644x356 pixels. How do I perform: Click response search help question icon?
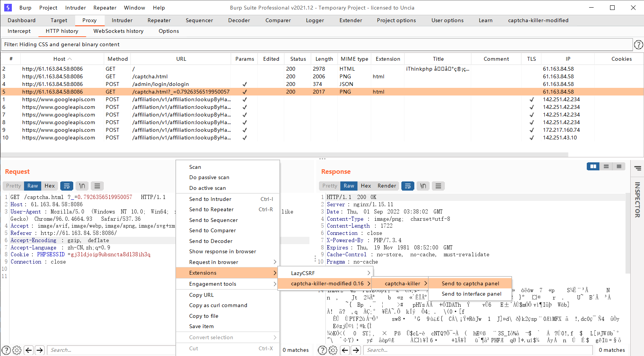[322, 350]
